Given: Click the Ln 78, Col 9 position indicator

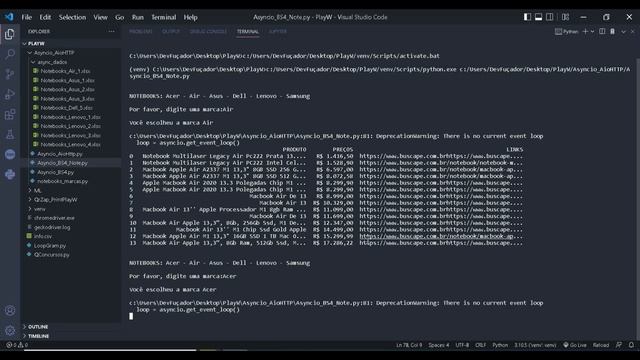Looking at the screenshot, I should pyautogui.click(x=409, y=345).
